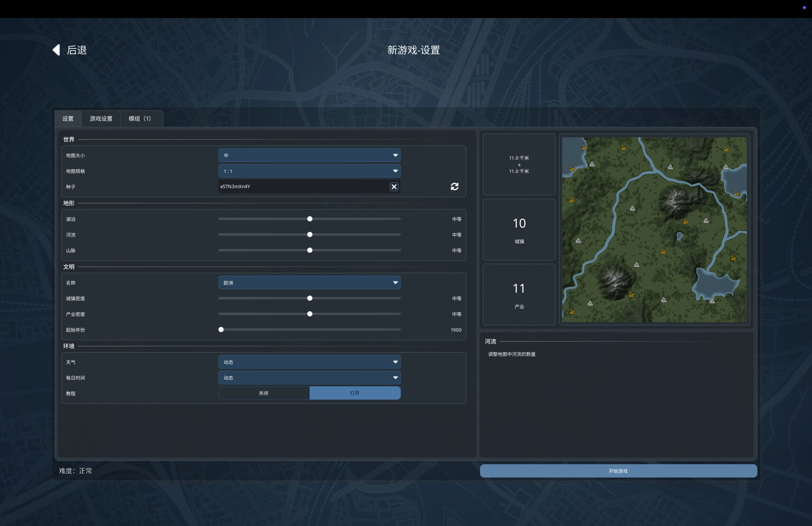Open the 地图大小 dropdown

(309, 155)
